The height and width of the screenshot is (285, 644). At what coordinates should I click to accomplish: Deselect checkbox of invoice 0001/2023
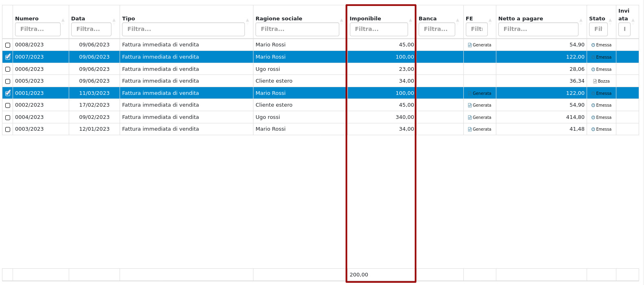pyautogui.click(x=8, y=93)
